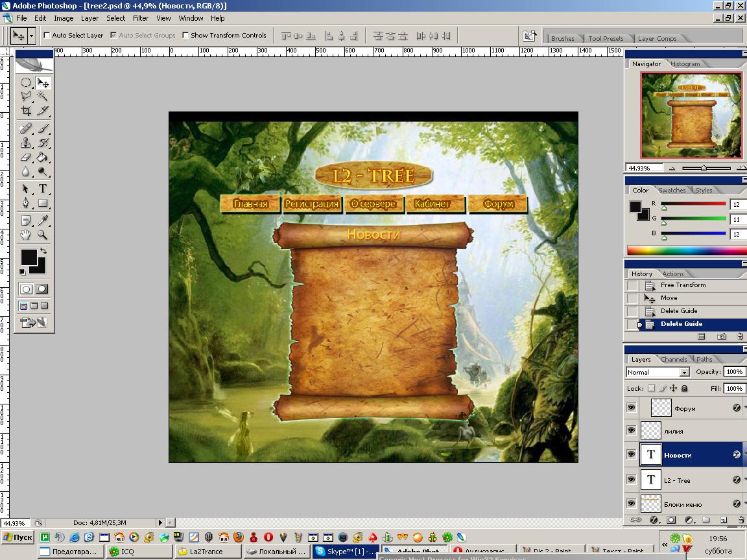Pick the Magic Wand tool
This screenshot has height=560, width=747.
tap(43, 97)
